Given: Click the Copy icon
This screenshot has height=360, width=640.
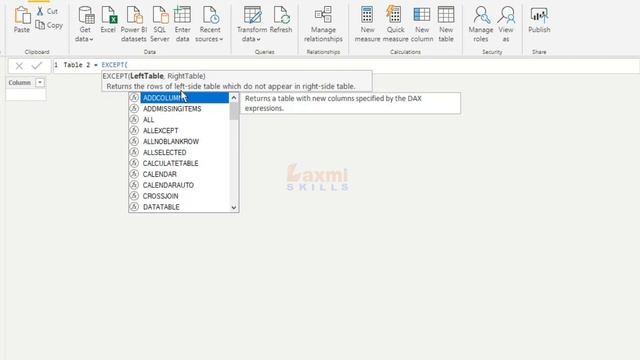Looking at the screenshot, I should [40, 25].
